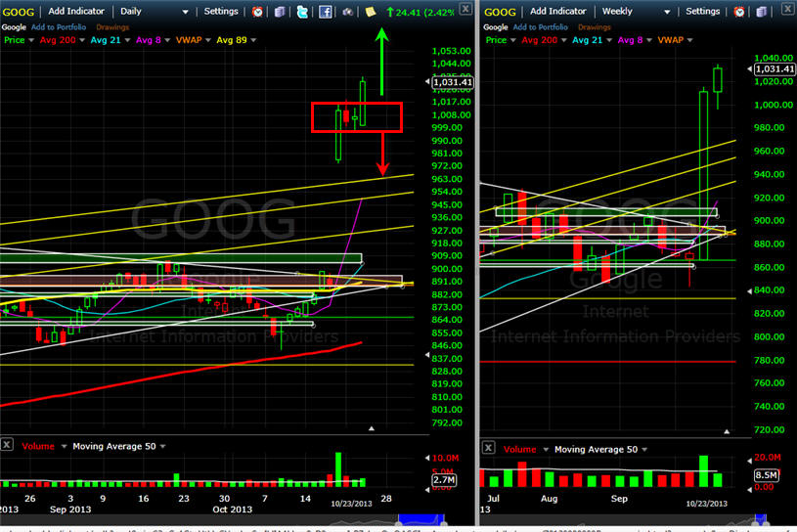Click the 2.7M volume value label
Screen dimensions: 797x532
click(x=444, y=479)
